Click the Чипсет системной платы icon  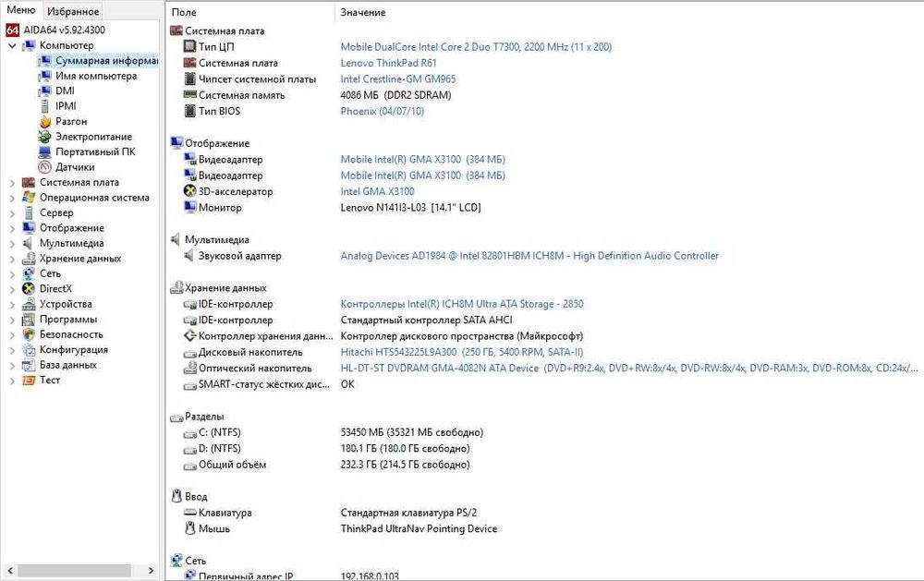tap(189, 79)
